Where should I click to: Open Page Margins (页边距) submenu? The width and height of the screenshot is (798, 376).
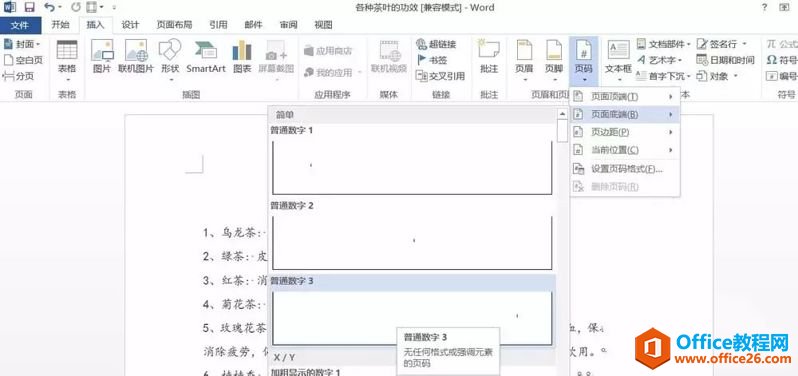625,132
